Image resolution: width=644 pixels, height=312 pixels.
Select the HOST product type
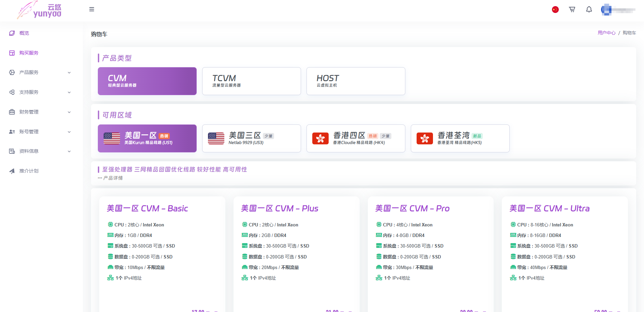(356, 81)
